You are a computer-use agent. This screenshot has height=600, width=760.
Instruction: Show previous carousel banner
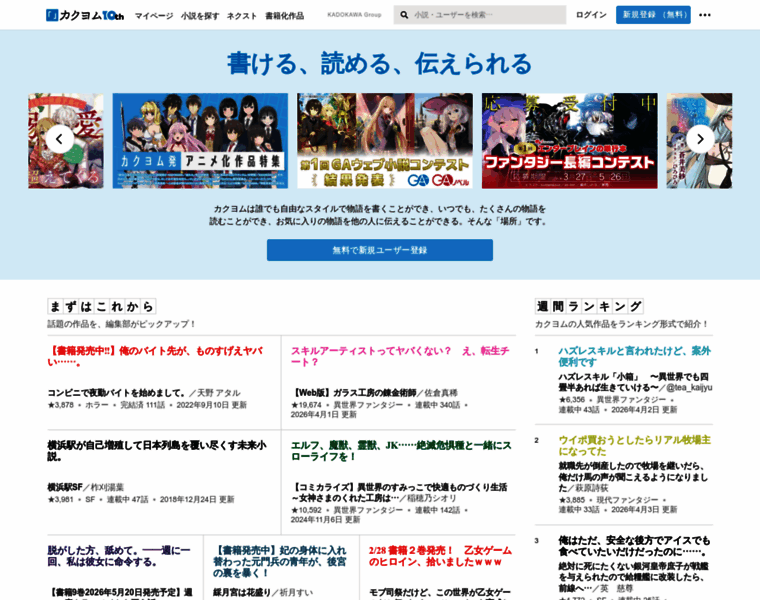click(60, 140)
